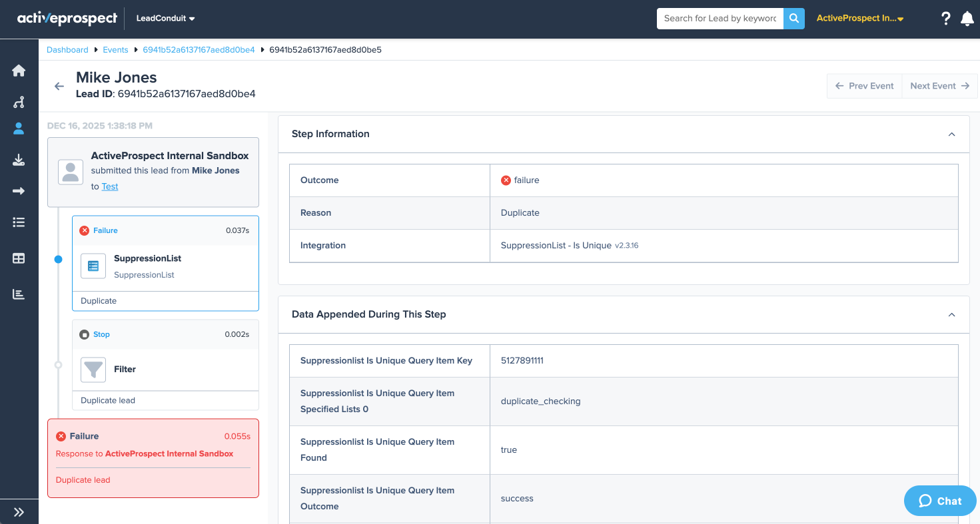Collapse Data Appended During This Step
This screenshot has height=524, width=980.
tap(951, 314)
